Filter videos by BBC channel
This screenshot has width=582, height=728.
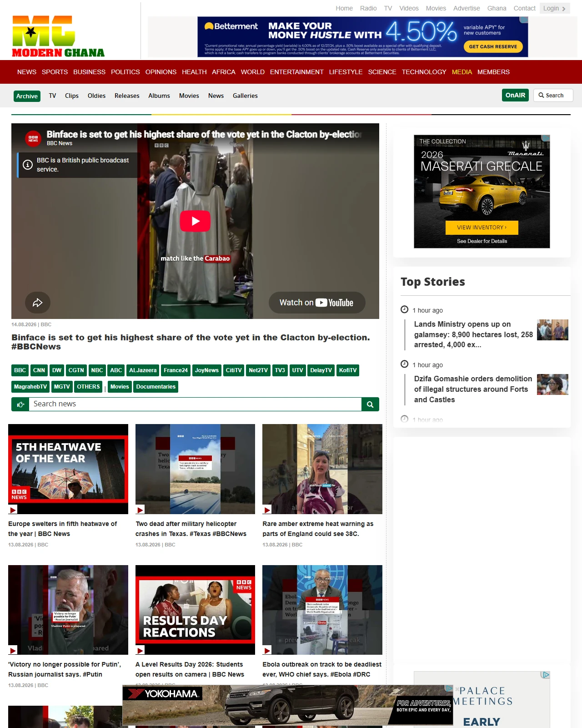(x=20, y=370)
